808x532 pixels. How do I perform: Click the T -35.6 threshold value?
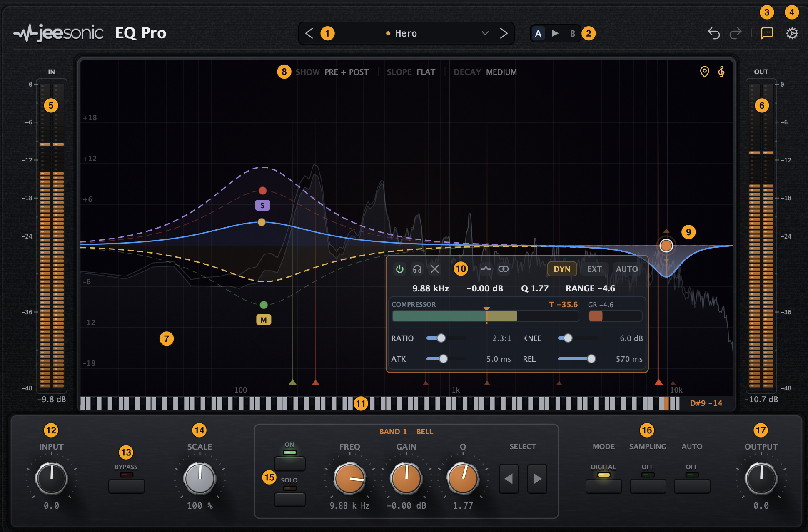click(x=563, y=305)
